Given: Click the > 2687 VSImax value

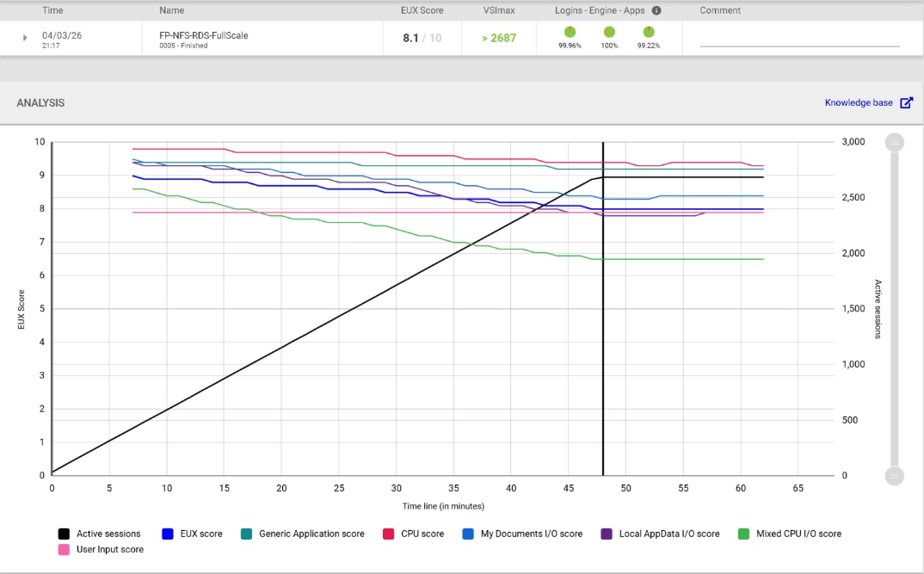Looking at the screenshot, I should (498, 39).
